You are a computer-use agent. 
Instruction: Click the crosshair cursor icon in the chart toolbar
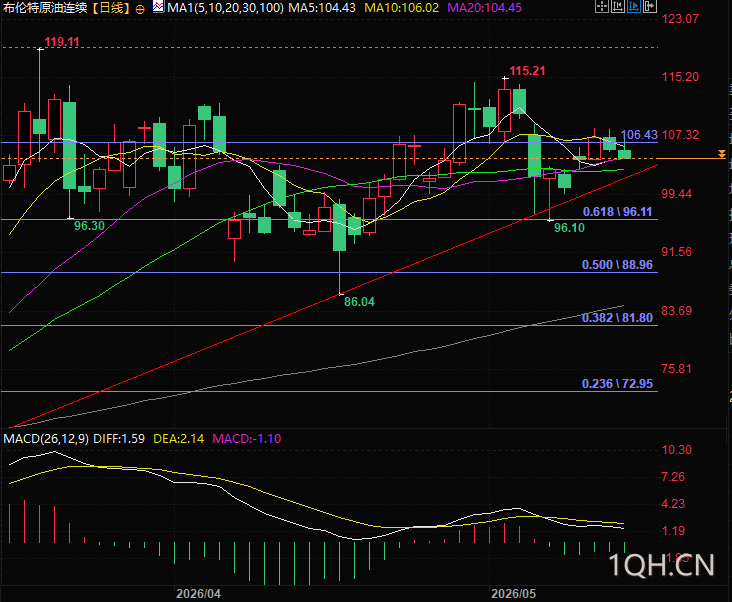click(602, 6)
